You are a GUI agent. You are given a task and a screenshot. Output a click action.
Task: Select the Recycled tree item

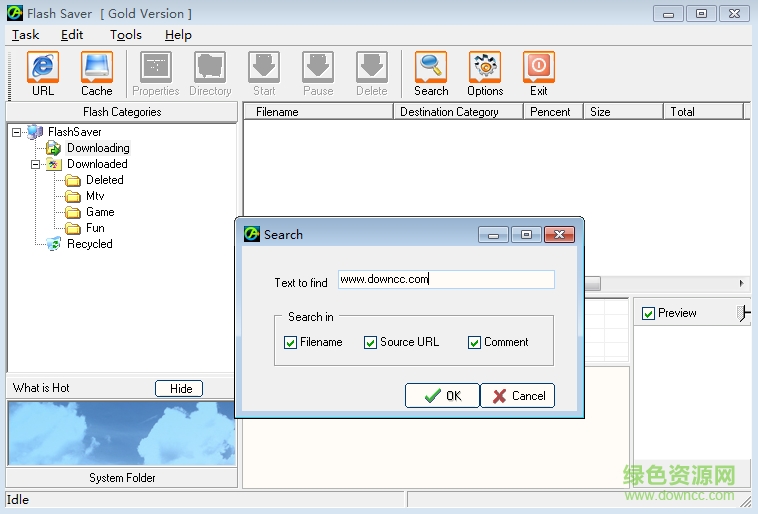coord(89,244)
